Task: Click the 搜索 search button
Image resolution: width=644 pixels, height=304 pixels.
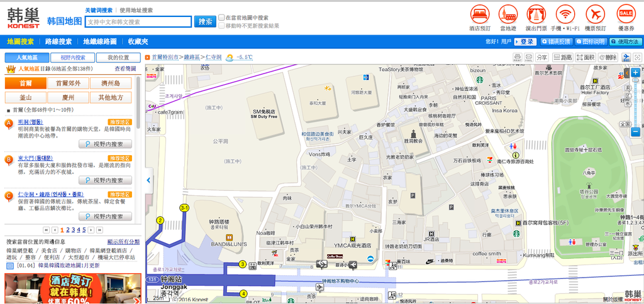Action: (x=206, y=22)
